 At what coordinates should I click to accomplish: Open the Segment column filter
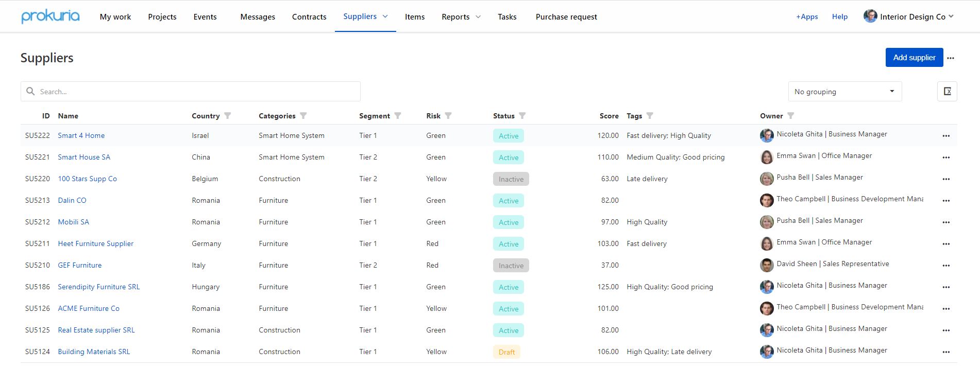click(398, 116)
